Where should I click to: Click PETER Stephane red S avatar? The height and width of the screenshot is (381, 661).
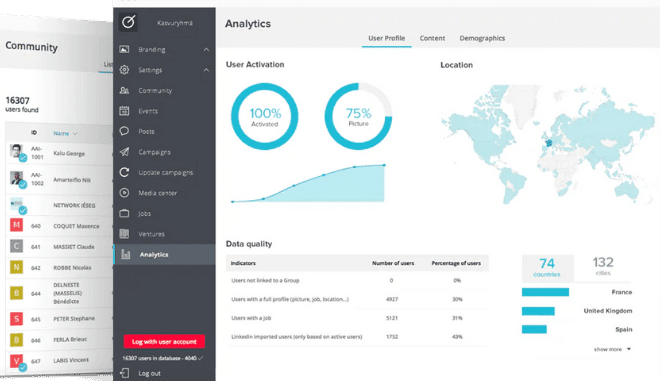[16, 319]
